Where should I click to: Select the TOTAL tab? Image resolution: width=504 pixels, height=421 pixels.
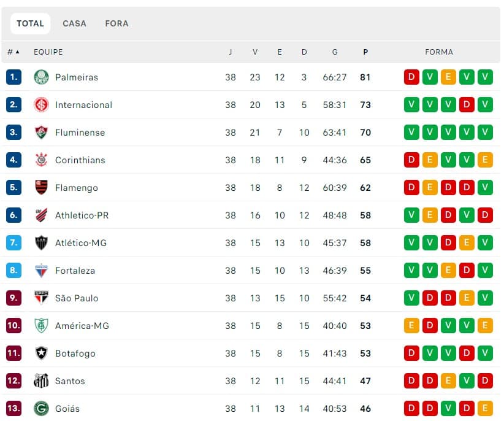tap(31, 23)
